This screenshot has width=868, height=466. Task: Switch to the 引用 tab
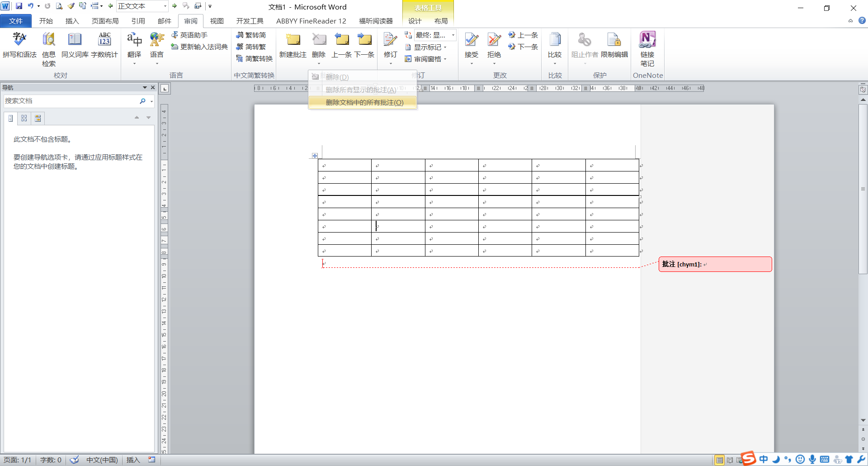[x=138, y=21]
